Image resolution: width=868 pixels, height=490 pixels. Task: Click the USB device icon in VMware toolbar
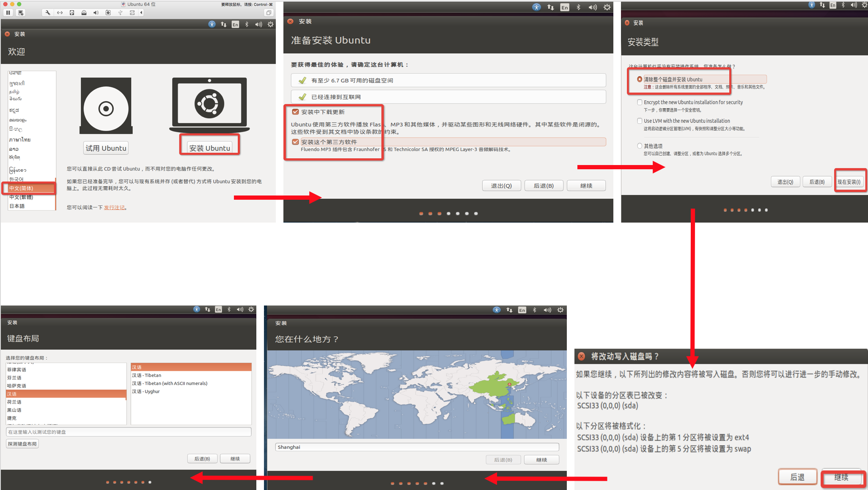click(x=120, y=12)
